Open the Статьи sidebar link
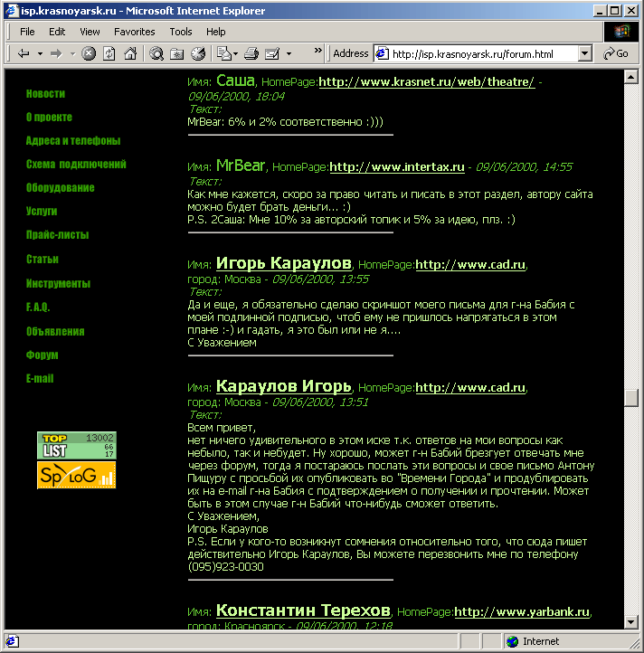Screen dimensions: 644x653 43,259
